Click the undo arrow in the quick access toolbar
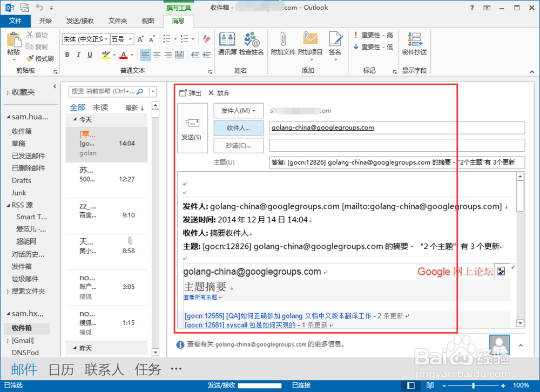The height and width of the screenshot is (392, 540). point(39,7)
